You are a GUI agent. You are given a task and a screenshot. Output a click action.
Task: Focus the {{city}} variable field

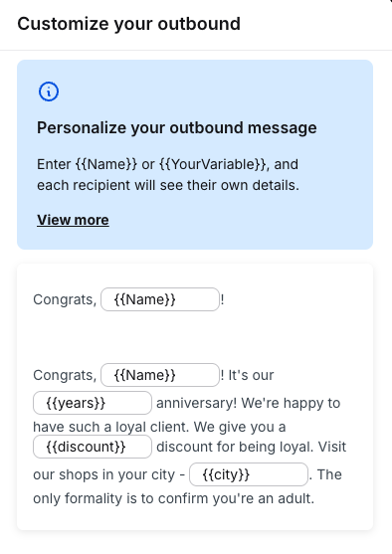(x=249, y=474)
